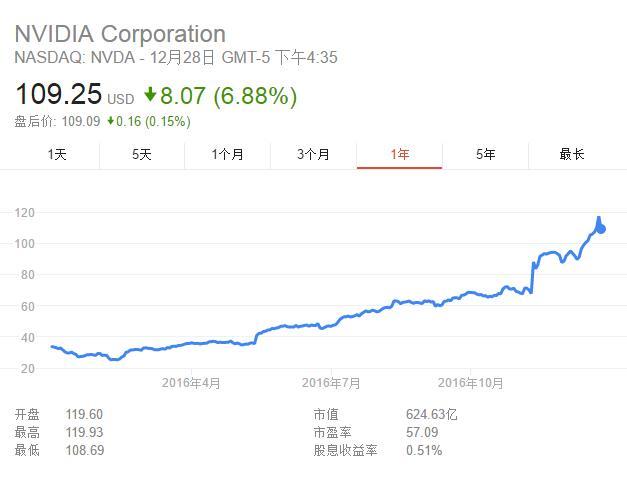Click the green down arrow beside 8.07

pyautogui.click(x=151, y=96)
